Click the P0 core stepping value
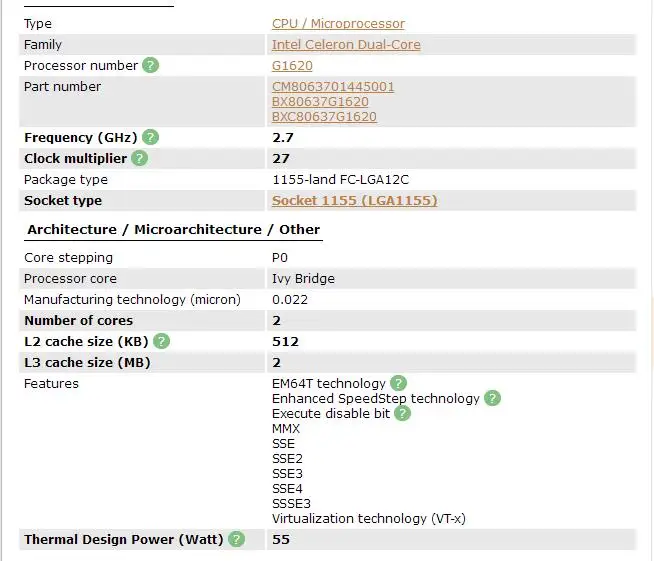This screenshot has width=654, height=561. (280, 258)
